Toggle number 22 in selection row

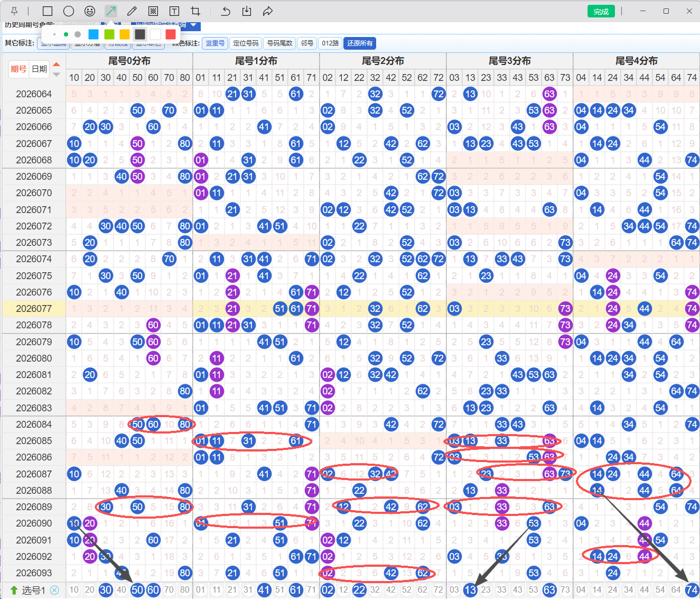pos(359,589)
